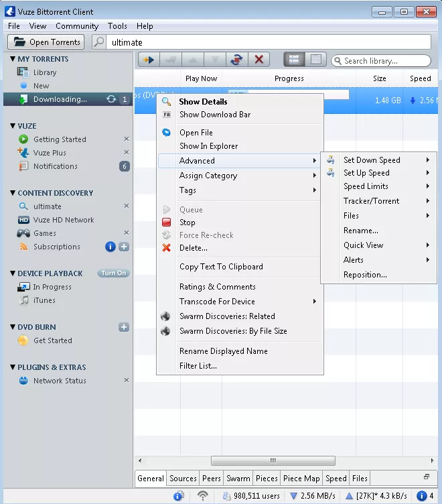442x504 pixels.
Task: Collapse the PLUGINS & EXTRAS section
Action: click(13, 367)
